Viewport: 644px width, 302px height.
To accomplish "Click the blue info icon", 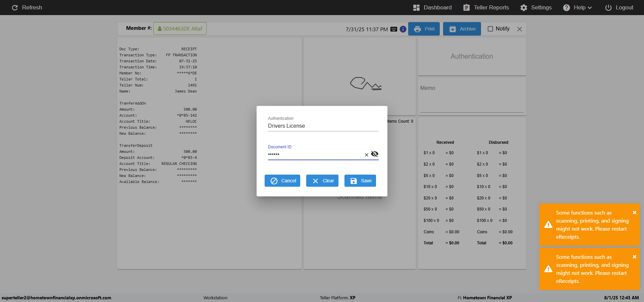I will [x=403, y=29].
